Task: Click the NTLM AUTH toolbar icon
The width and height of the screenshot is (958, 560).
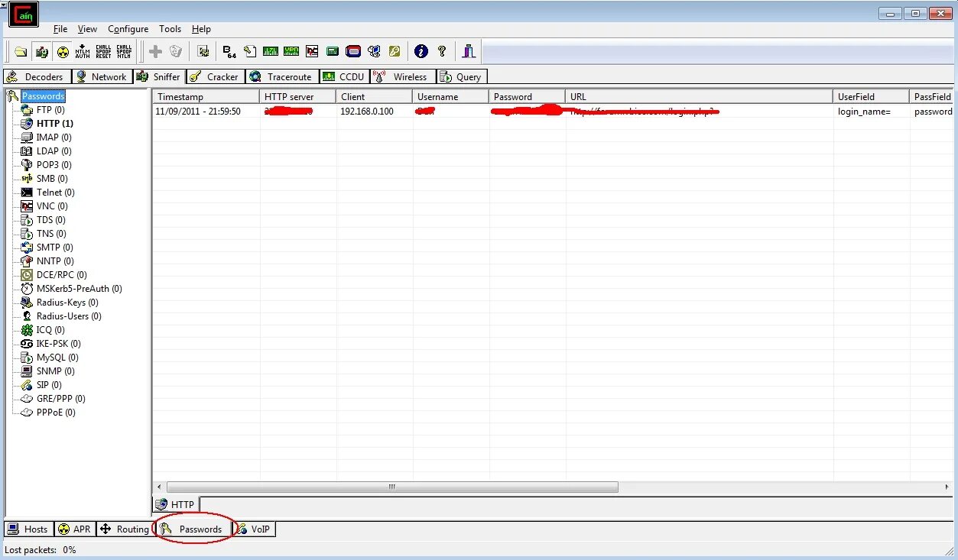Action: pos(83,52)
